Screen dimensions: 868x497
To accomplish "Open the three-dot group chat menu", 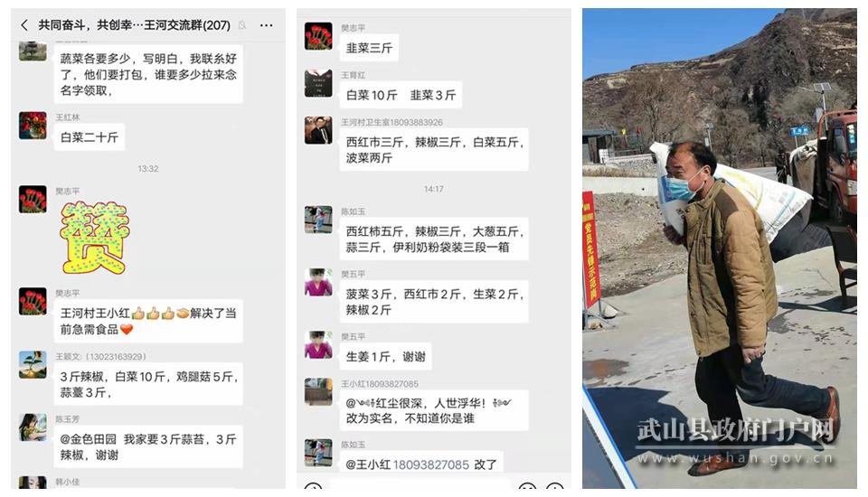I will pos(266,25).
